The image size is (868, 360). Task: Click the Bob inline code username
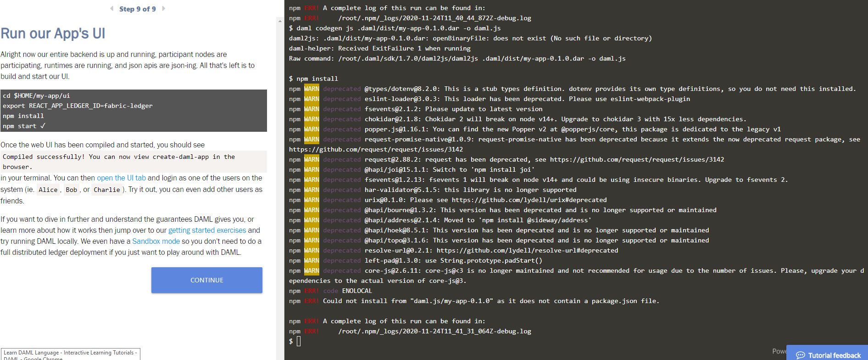click(x=71, y=190)
